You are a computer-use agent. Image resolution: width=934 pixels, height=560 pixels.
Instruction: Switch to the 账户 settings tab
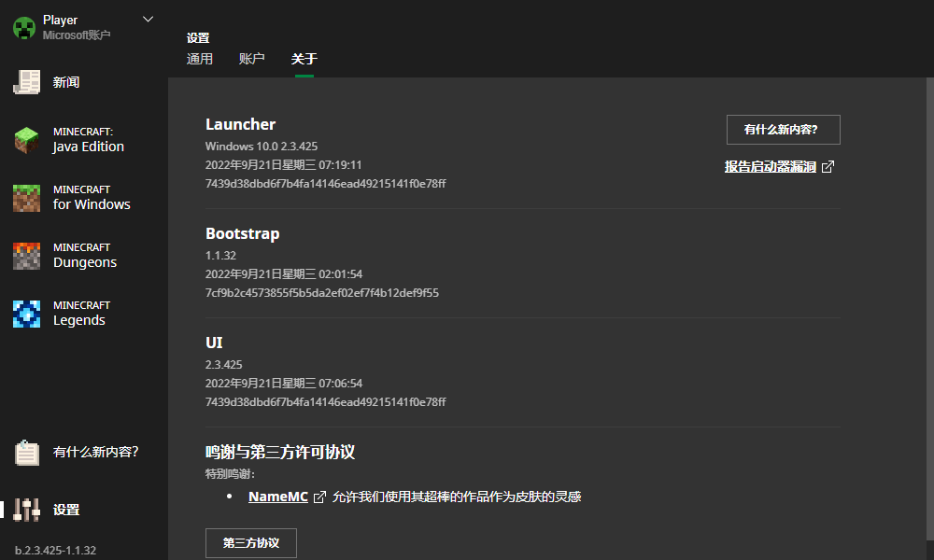pyautogui.click(x=251, y=58)
